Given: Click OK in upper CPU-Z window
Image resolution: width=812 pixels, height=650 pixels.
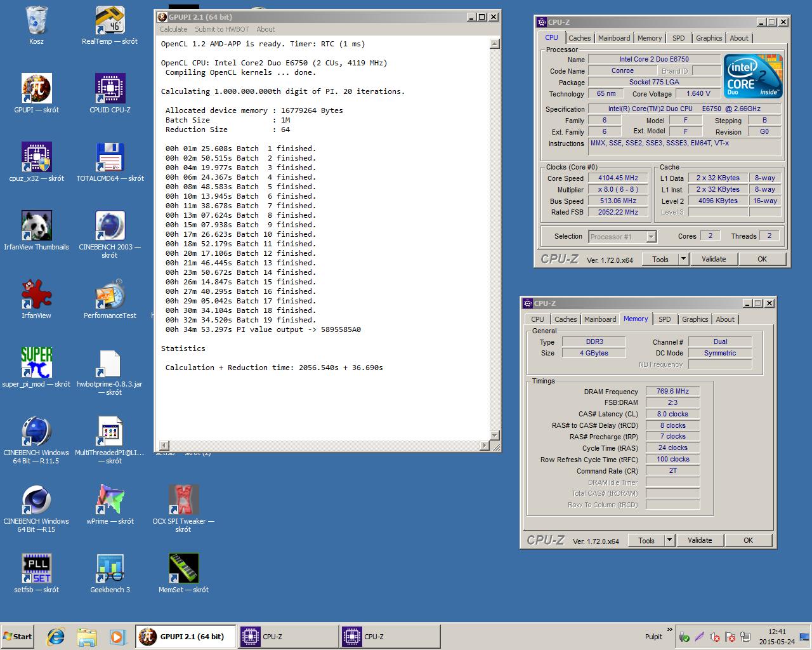Looking at the screenshot, I should [762, 259].
